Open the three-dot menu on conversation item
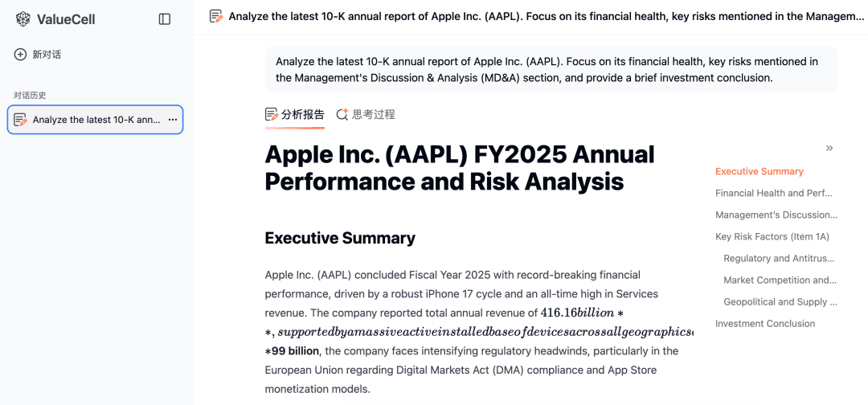The height and width of the screenshot is (405, 868). [172, 120]
